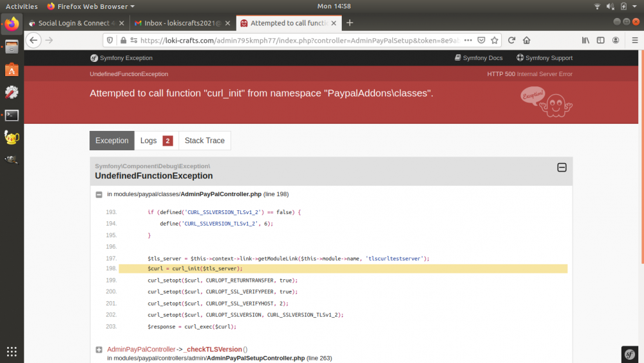
Task: Click the code line numbered 203
Action: click(x=192, y=327)
